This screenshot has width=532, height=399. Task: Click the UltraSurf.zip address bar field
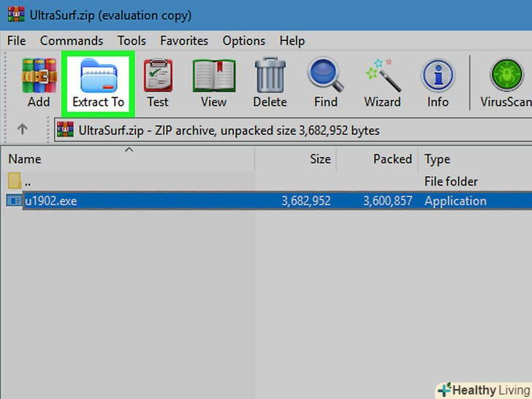tap(293, 130)
